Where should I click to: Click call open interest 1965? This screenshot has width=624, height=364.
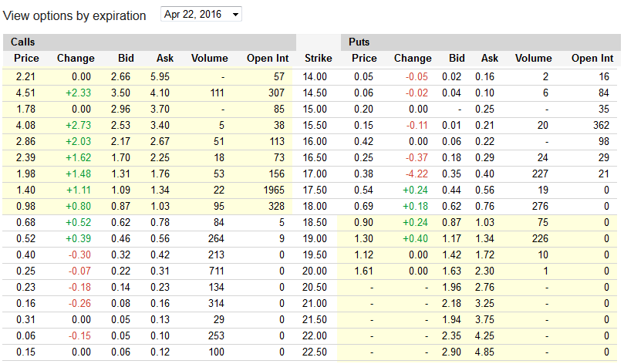click(x=274, y=190)
